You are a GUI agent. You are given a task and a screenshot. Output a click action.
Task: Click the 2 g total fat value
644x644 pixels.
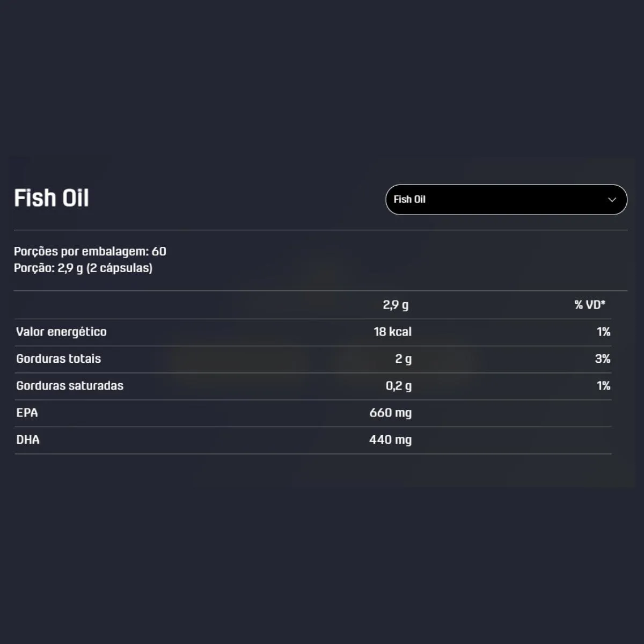pos(404,359)
